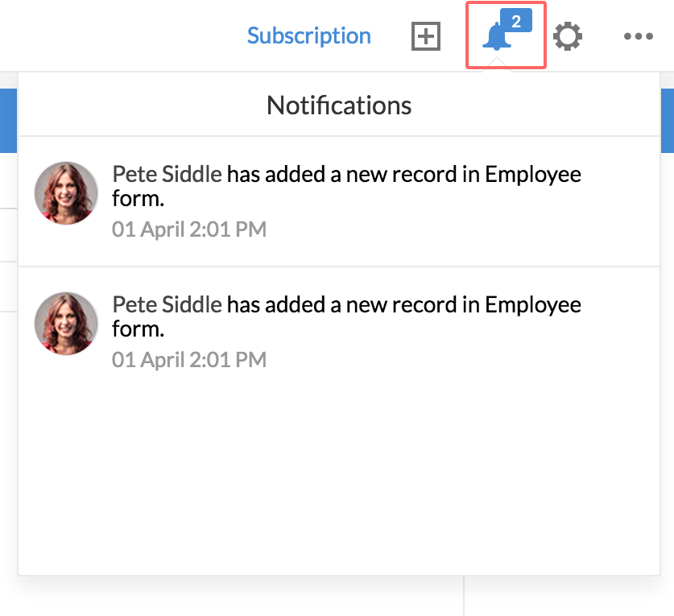Open the Subscription link

coord(308,36)
